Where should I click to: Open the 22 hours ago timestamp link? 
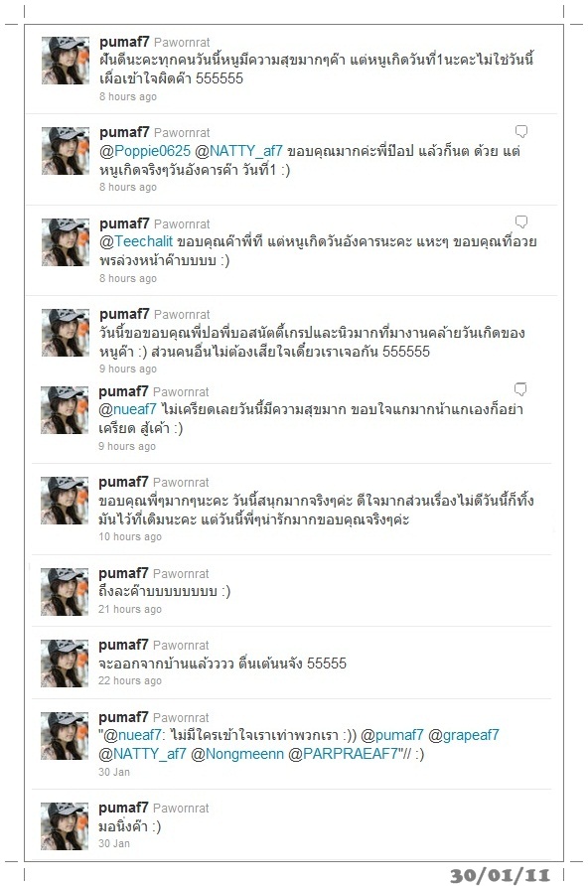[130, 680]
